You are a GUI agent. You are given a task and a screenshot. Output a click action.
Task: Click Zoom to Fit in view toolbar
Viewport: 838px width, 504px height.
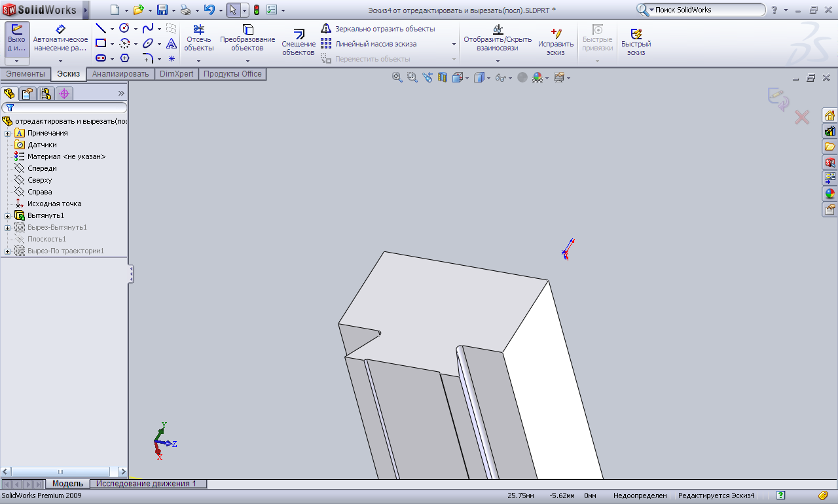[397, 77]
